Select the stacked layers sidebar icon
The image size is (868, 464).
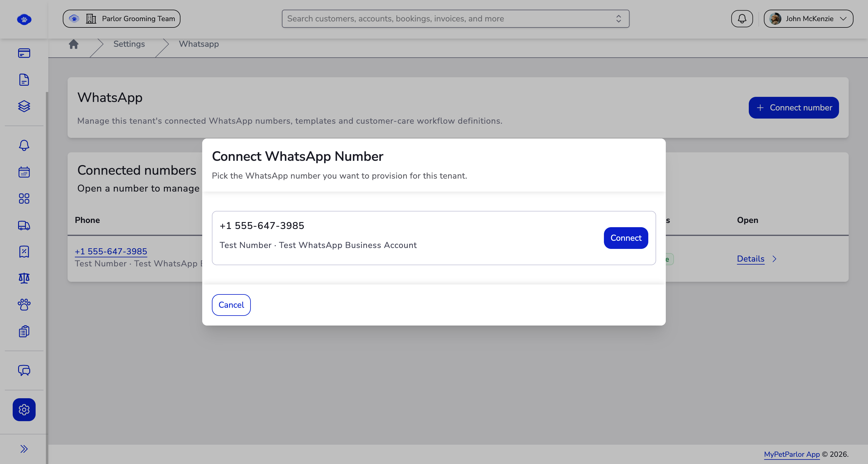pos(24,106)
